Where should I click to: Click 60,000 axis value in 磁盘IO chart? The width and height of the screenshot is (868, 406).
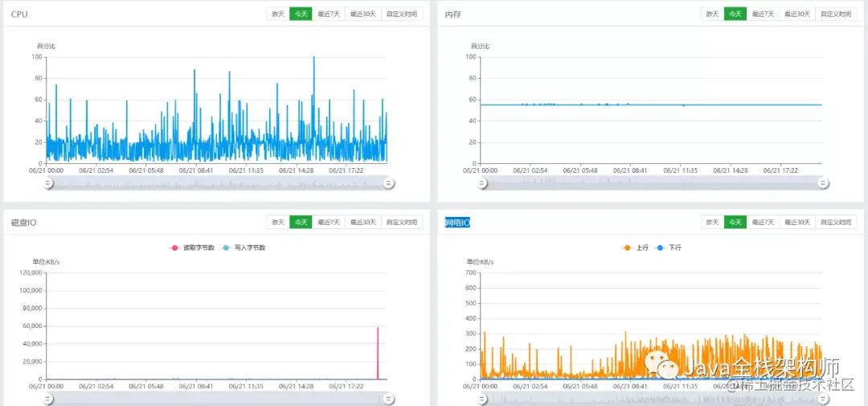[33, 326]
